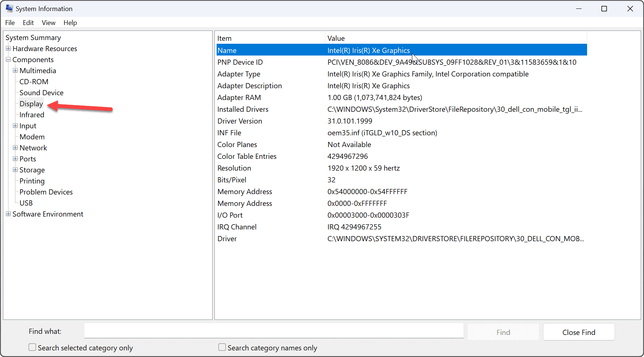Select the CD-ROM component

pyautogui.click(x=33, y=81)
